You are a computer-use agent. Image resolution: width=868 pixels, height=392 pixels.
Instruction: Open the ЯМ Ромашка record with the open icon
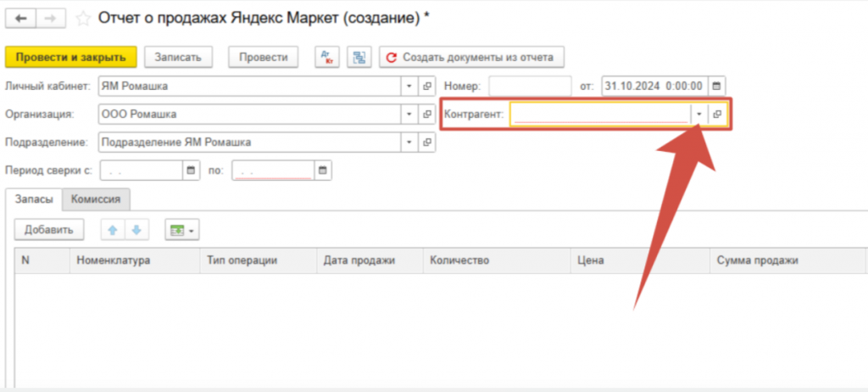tap(427, 86)
